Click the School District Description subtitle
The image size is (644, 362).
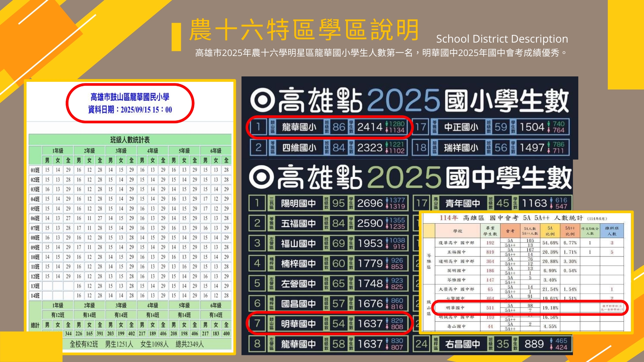point(502,39)
